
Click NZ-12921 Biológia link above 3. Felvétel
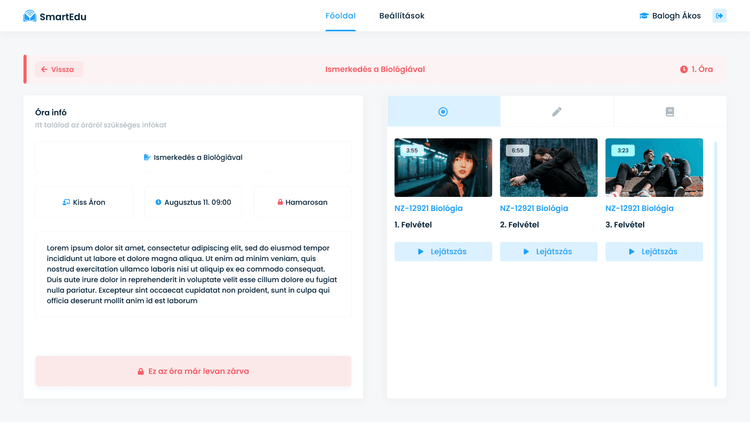coord(640,208)
